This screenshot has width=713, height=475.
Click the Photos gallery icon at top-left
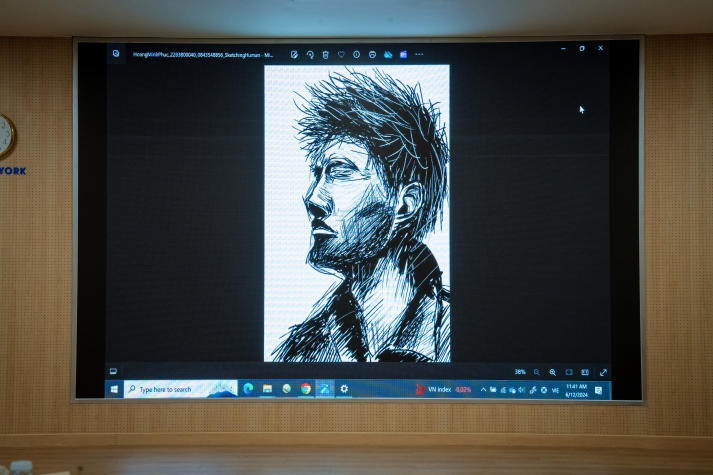(x=116, y=54)
